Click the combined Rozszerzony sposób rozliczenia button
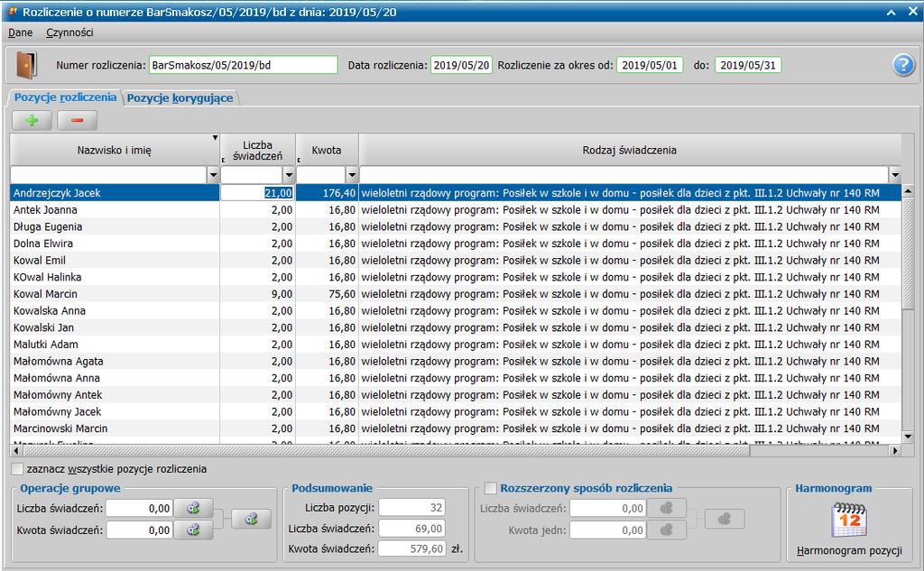The image size is (924, 571). click(x=725, y=519)
